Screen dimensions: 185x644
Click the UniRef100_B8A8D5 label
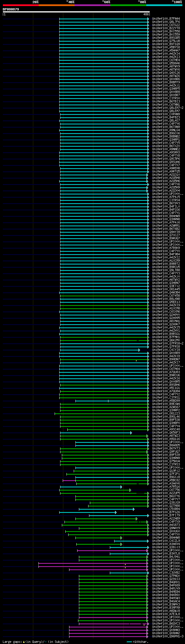(x=166, y=445)
